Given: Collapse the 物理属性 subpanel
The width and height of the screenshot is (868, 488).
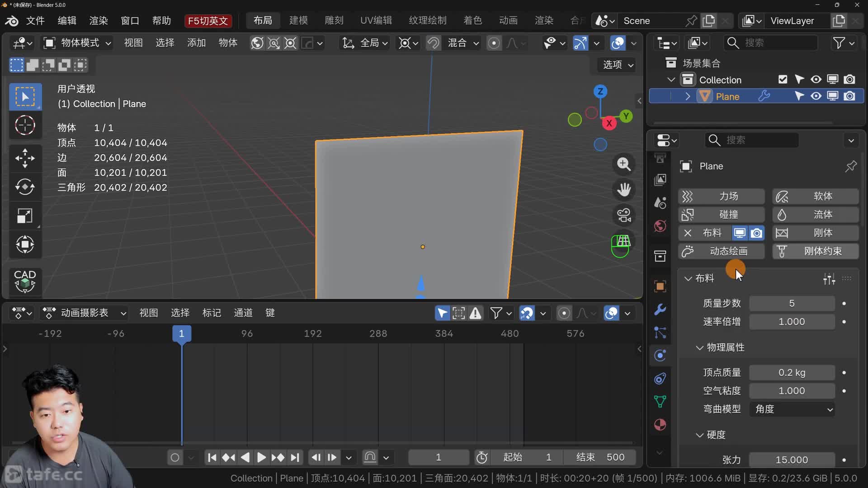Looking at the screenshot, I should (x=699, y=347).
